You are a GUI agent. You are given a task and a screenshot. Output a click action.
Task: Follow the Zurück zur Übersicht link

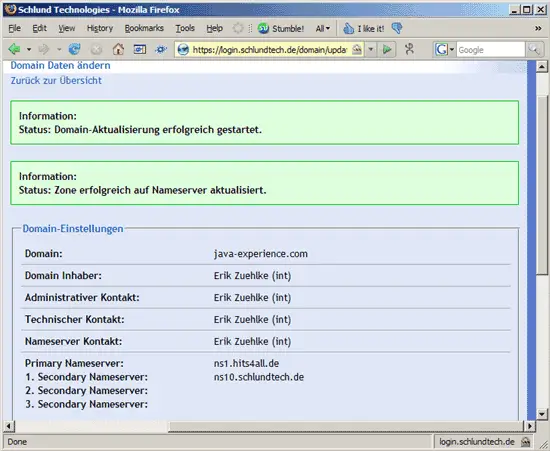point(56,80)
